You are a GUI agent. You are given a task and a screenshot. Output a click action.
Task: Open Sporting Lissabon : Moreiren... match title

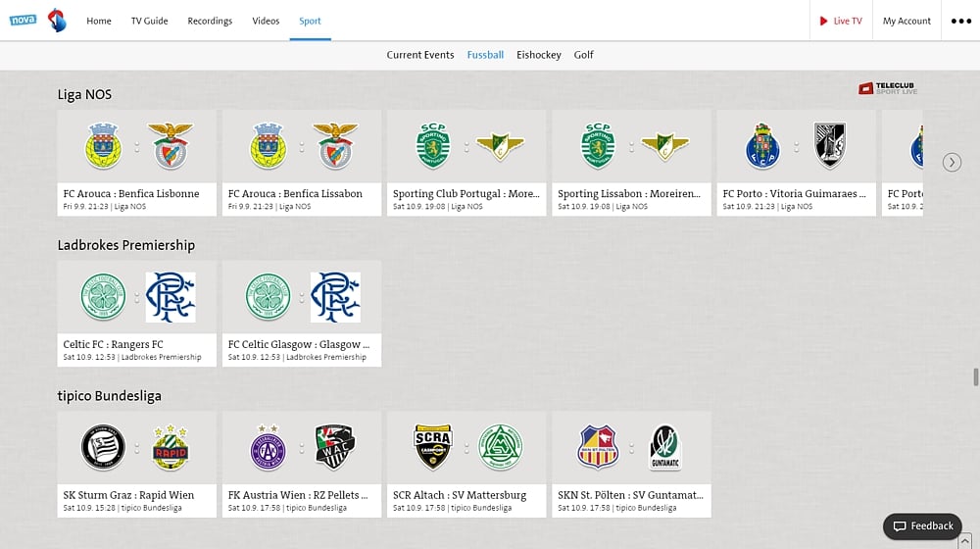click(x=629, y=194)
